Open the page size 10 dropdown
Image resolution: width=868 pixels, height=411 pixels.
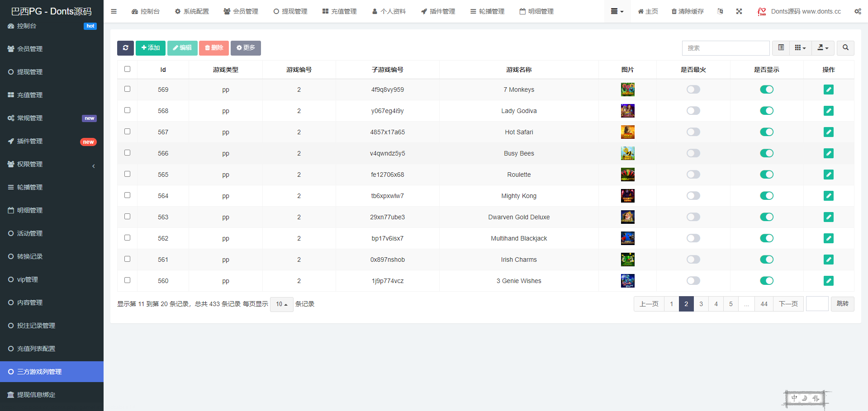(x=282, y=304)
